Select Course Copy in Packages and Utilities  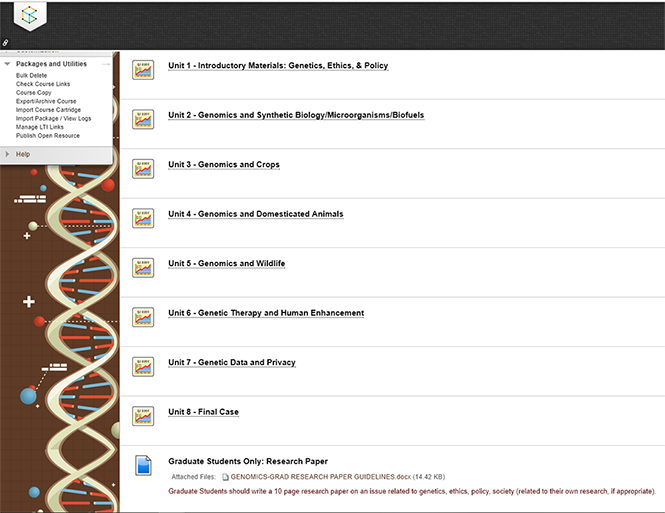34,92
